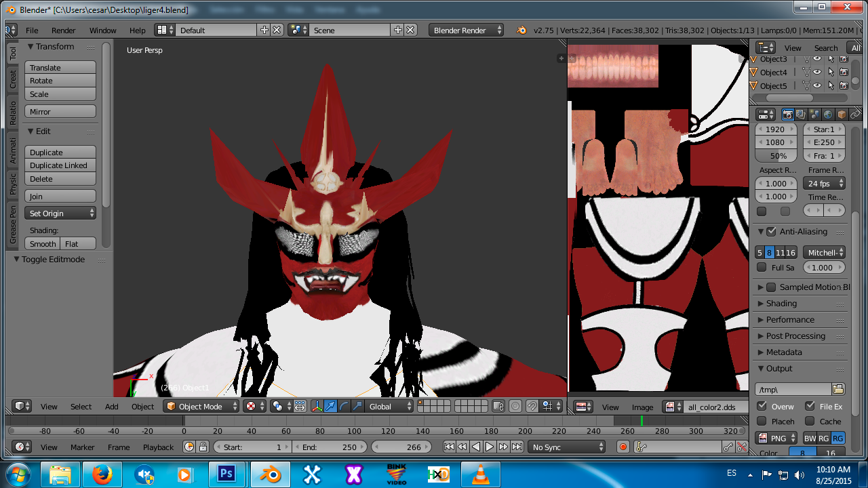868x488 pixels.
Task: Select the translate manipulator arrow icon
Action: [x=330, y=406]
